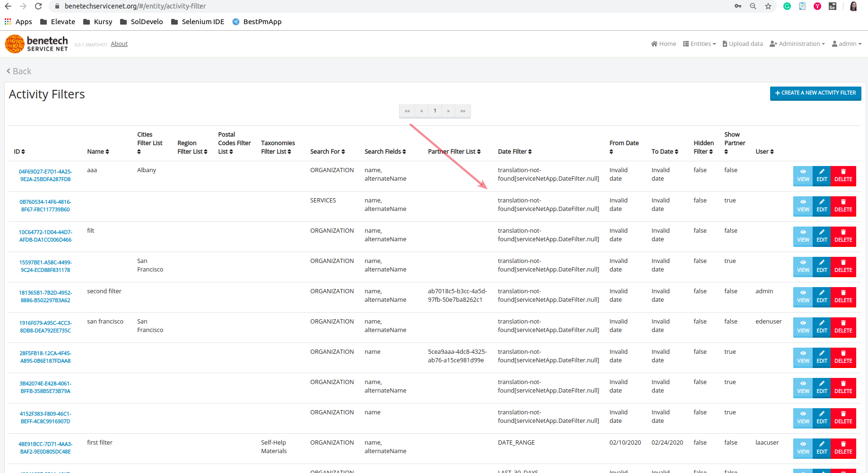This screenshot has height=473, width=868.
Task: Select page 1 in the pagination control
Action: pyautogui.click(x=434, y=111)
